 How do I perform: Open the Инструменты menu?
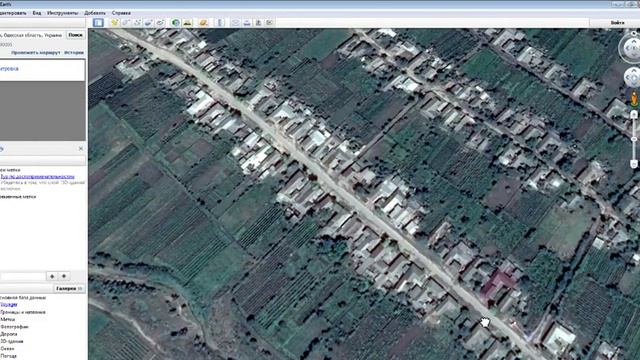point(62,13)
